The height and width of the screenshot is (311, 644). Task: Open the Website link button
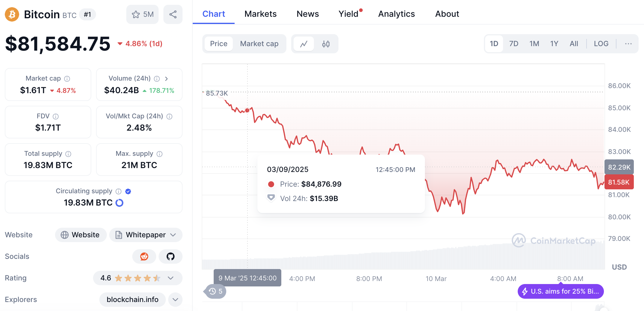81,235
